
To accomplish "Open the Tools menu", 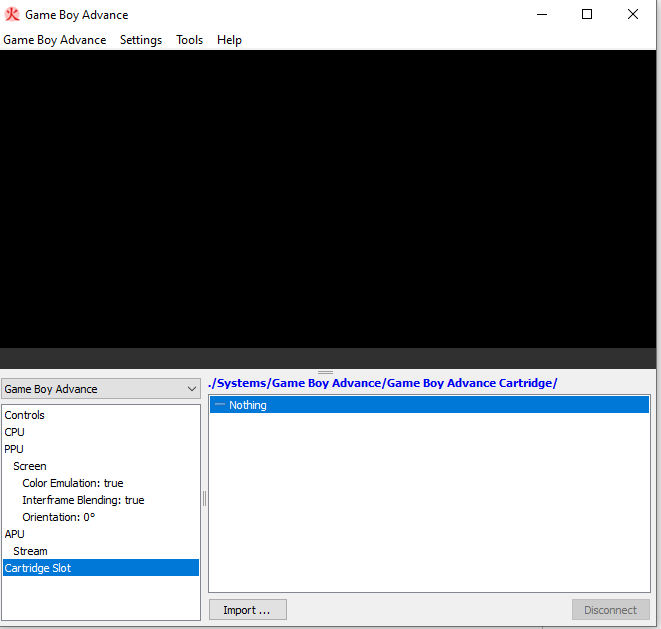I will click(x=189, y=40).
